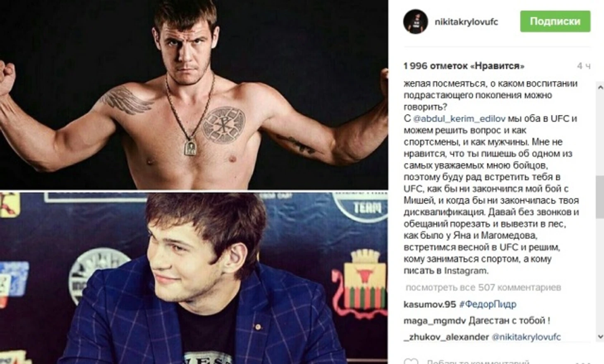Click the scrollbar up arrow in comments

click(x=600, y=87)
